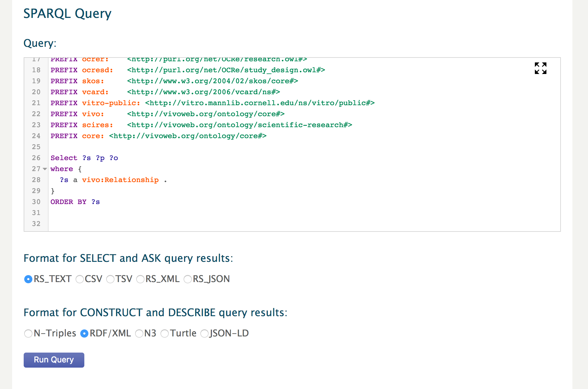Place cursor in empty line 31
The height and width of the screenshot is (389, 588).
tap(304, 213)
